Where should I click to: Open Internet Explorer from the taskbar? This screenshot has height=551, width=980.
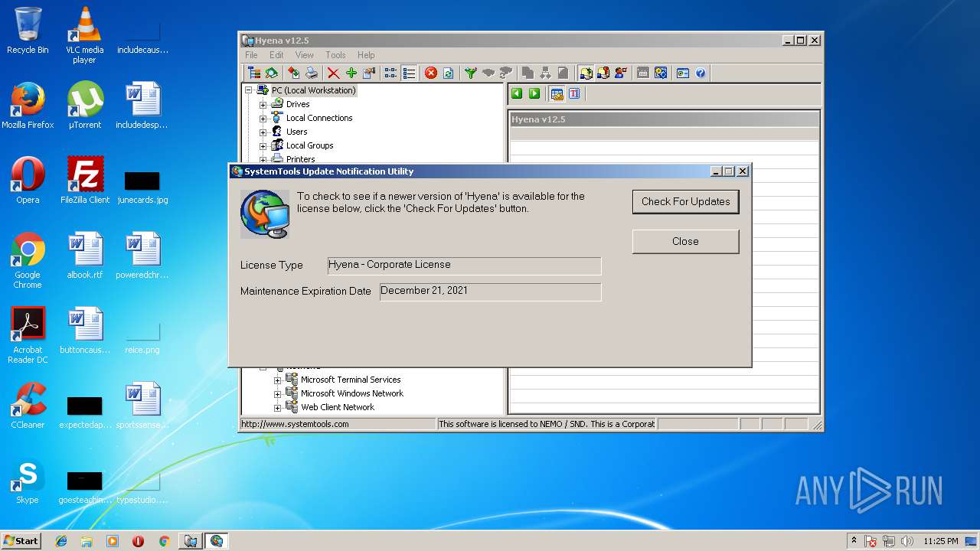61,541
